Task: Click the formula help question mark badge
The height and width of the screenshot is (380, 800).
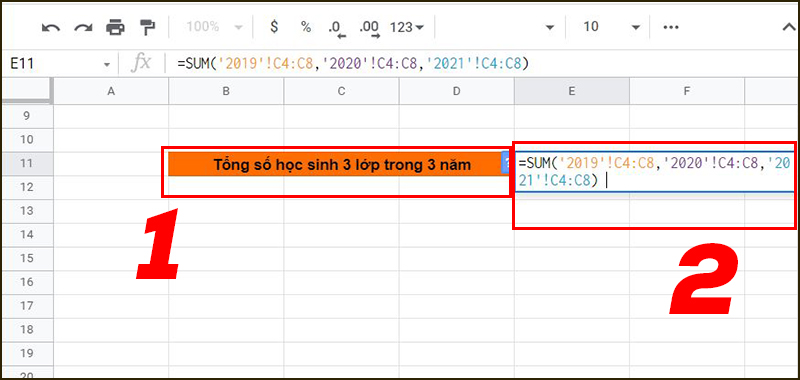Action: [x=506, y=164]
